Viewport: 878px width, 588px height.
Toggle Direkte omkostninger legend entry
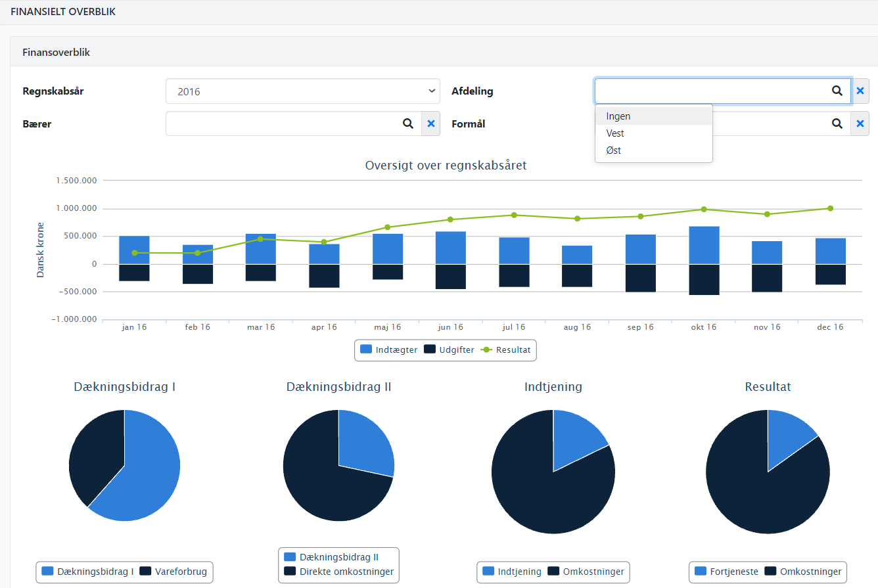339,572
